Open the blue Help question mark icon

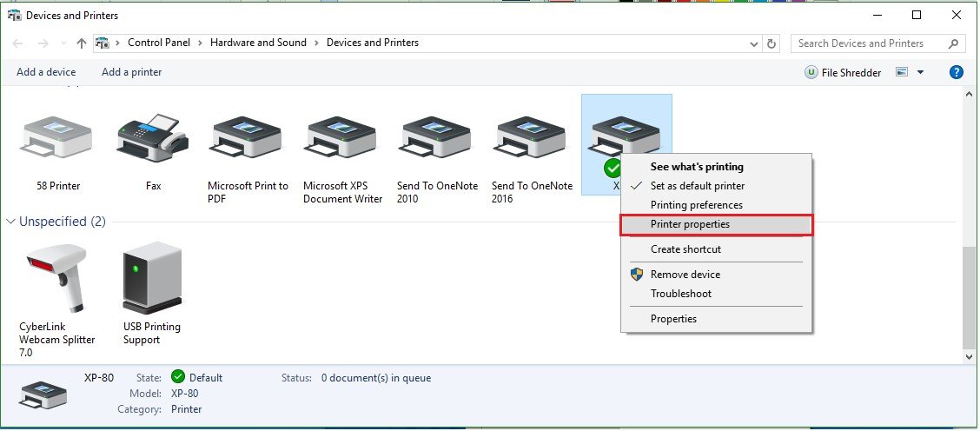[956, 72]
